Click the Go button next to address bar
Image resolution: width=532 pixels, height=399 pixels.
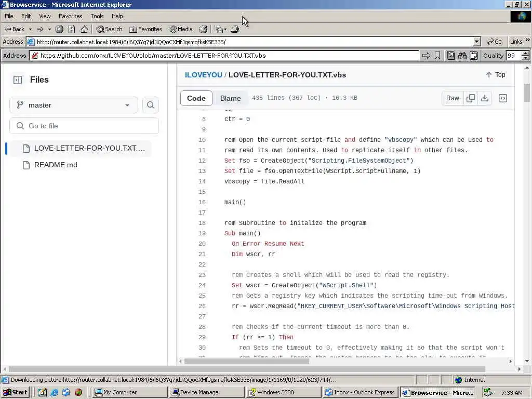tap(495, 42)
